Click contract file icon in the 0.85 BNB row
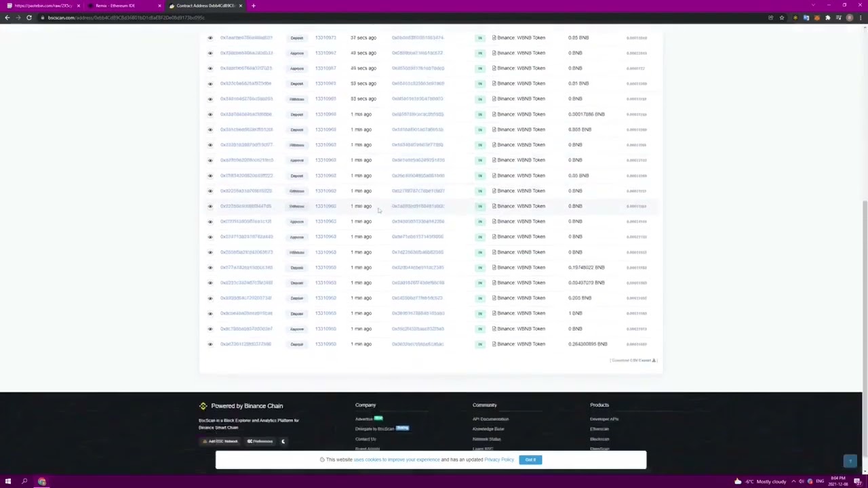868x488 pixels. [494, 38]
